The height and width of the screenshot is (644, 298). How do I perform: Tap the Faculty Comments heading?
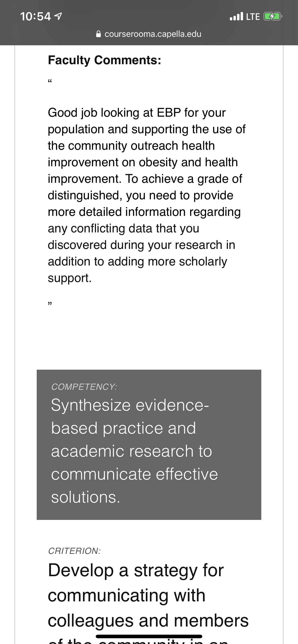coord(104,60)
